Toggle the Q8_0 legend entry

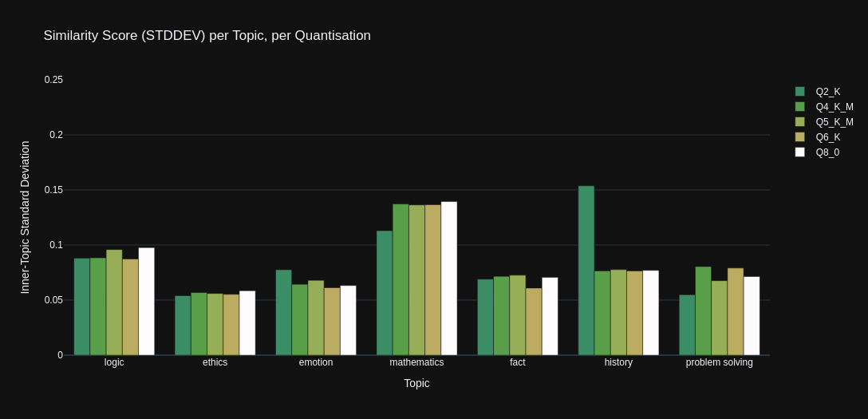(818, 152)
